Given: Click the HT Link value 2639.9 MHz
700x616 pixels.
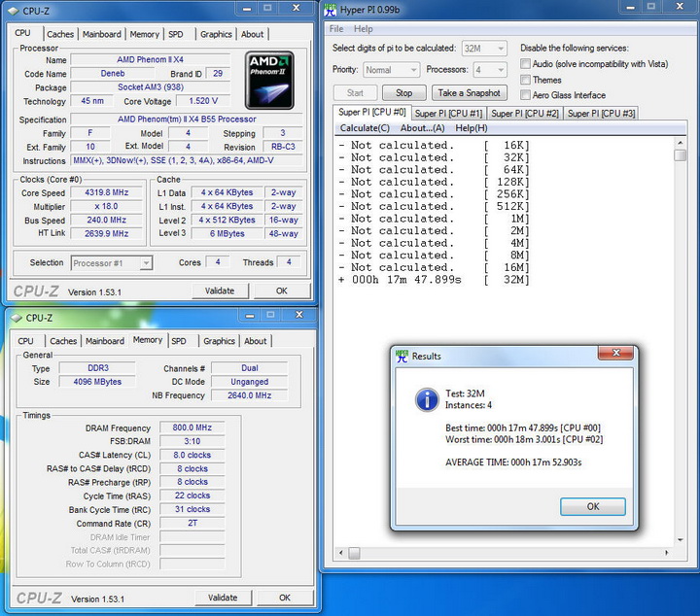Looking at the screenshot, I should pos(107,234).
